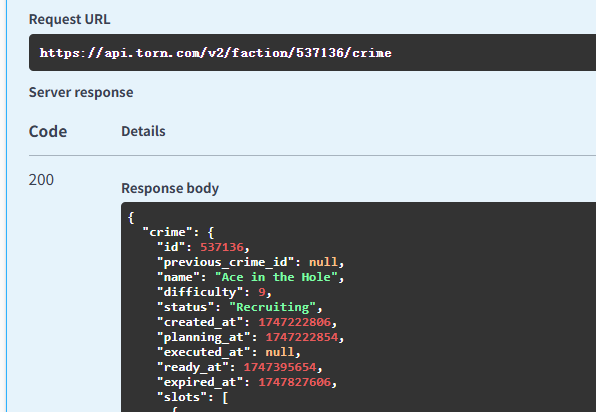Click the difficulty value 9
The height and width of the screenshot is (412, 596).
click(262, 292)
